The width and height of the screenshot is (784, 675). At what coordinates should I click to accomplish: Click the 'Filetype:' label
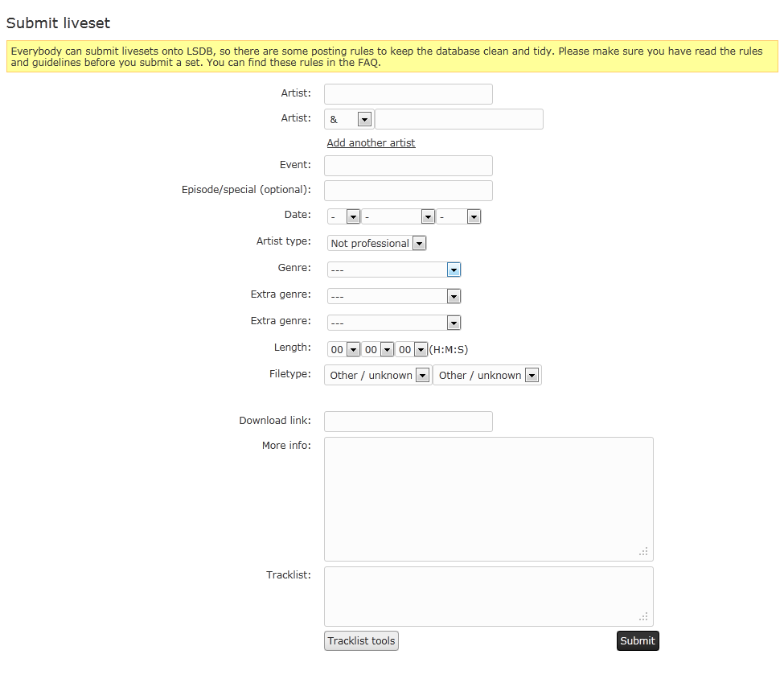(290, 374)
